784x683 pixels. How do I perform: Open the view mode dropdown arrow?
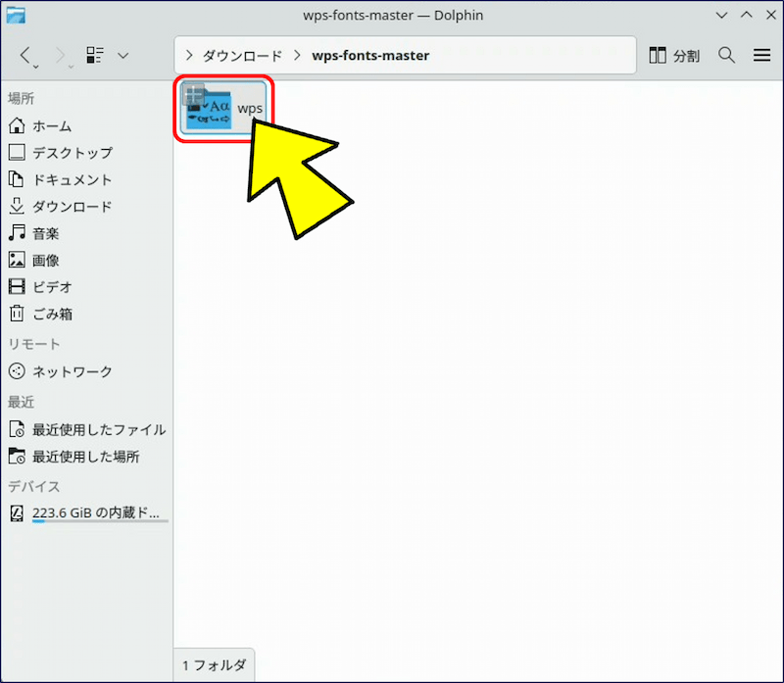coord(122,56)
